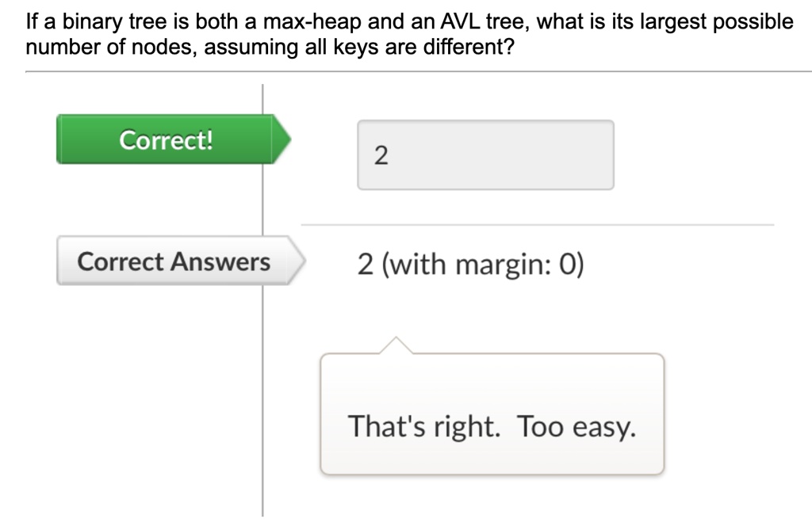Select the "2 (with margin: 0)" answer text
Image resolution: width=812 pixels, height=530 pixels.
471,264
